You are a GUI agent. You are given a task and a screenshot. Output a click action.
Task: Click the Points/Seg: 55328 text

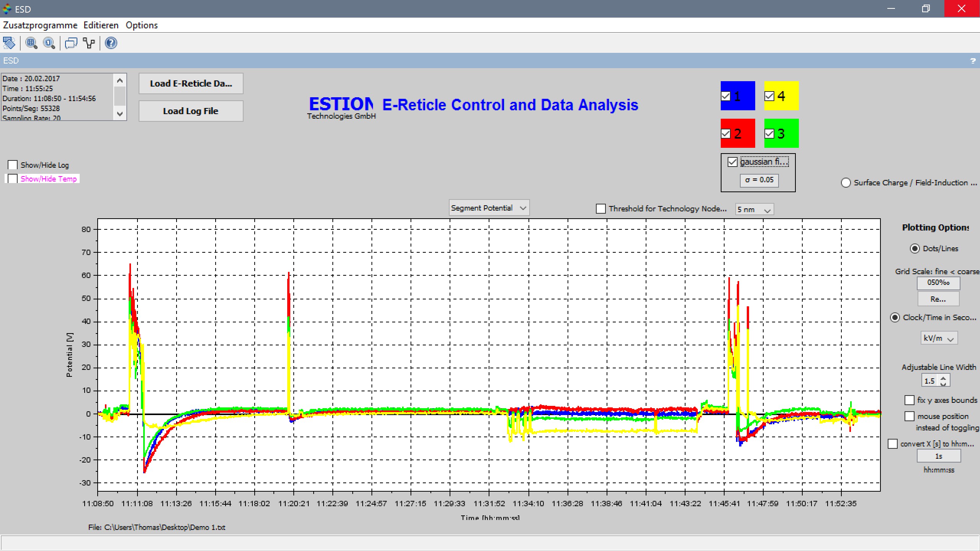click(31, 108)
